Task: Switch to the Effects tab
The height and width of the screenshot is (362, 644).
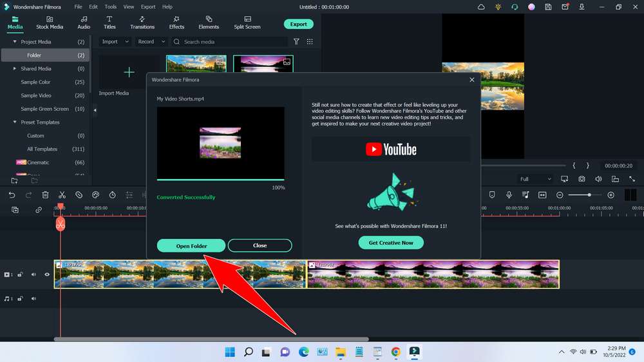Action: 176,23
